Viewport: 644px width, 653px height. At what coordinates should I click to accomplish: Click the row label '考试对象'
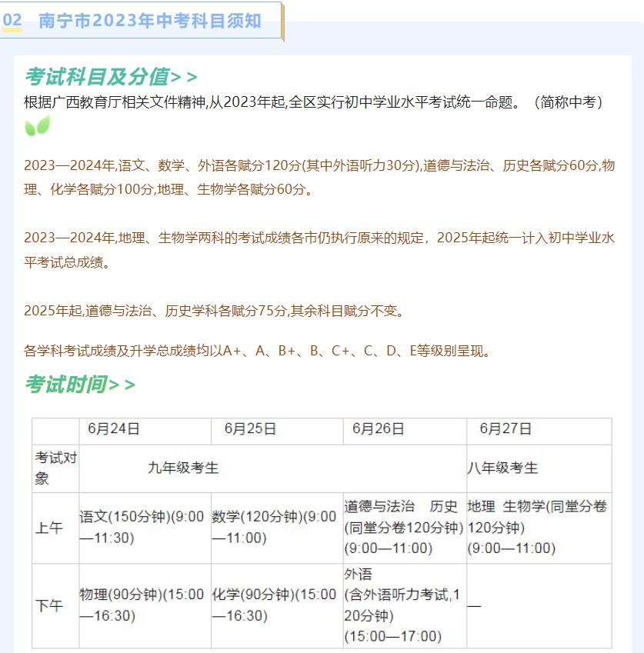click(56, 468)
